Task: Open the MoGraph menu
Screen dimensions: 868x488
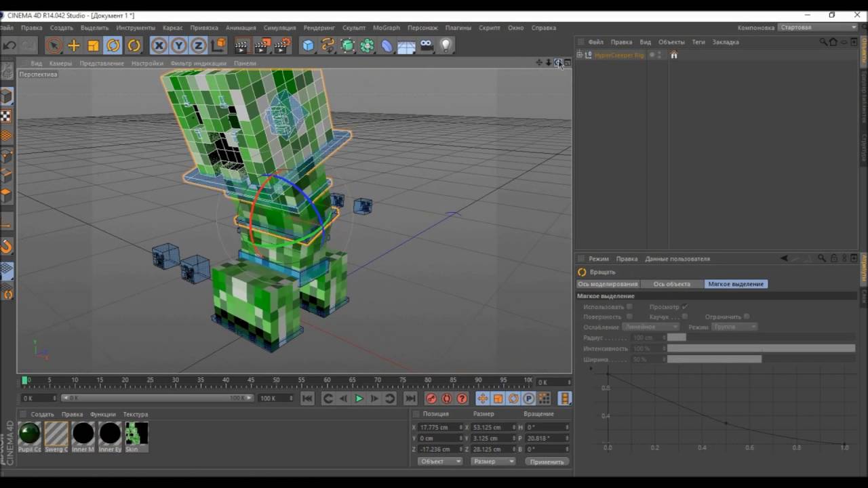Action: pos(387,28)
